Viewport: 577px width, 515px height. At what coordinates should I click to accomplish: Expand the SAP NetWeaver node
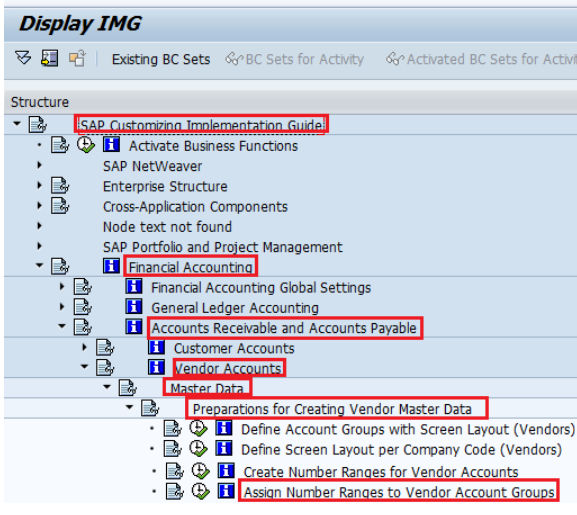(x=39, y=166)
